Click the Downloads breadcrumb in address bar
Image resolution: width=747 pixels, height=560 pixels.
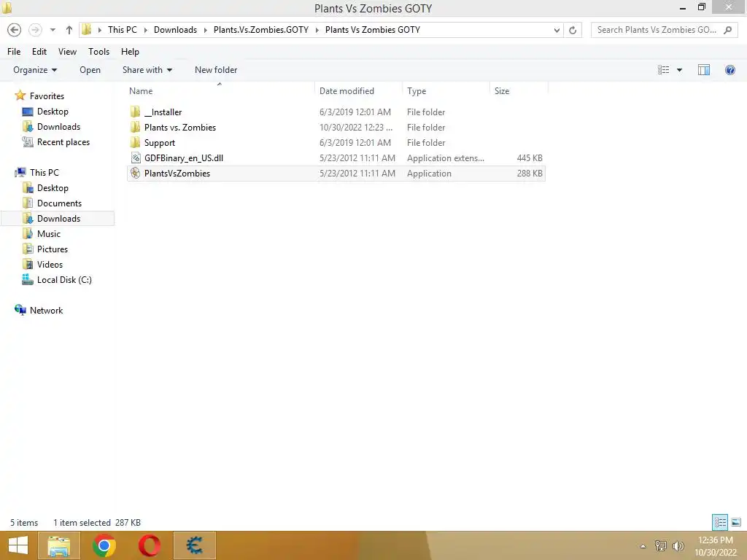tap(175, 30)
